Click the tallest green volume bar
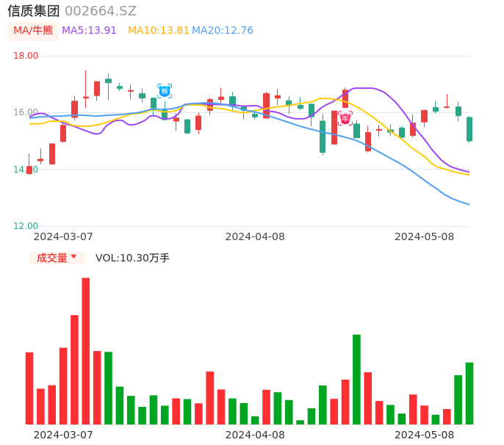Image resolution: width=504 pixels, height=445 pixels. pyautogui.click(x=356, y=379)
